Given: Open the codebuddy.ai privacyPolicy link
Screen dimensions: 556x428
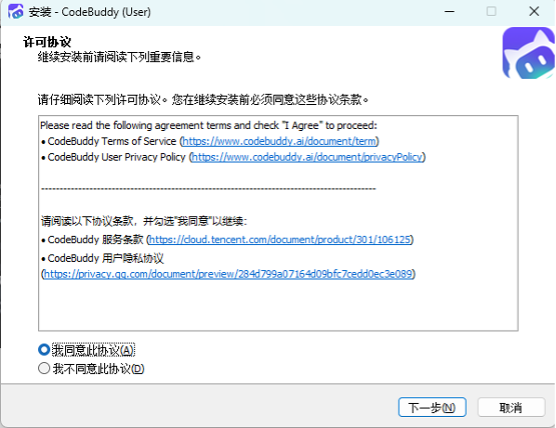Looking at the screenshot, I should 307,157.
